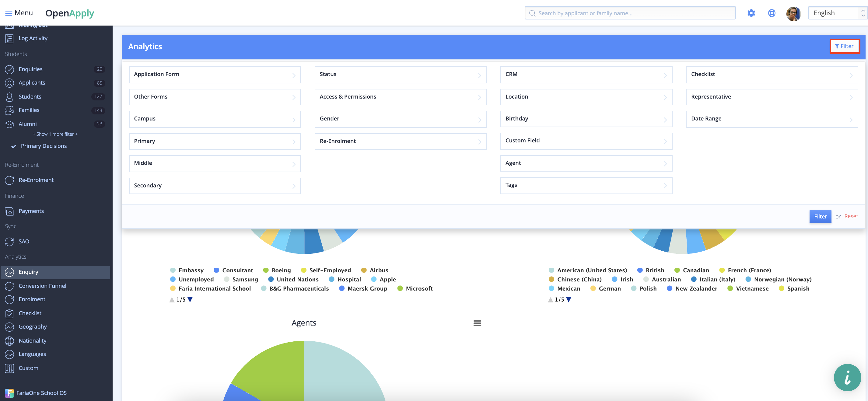
Task: Open the Conversion Funnel analytics page
Action: coord(42,286)
